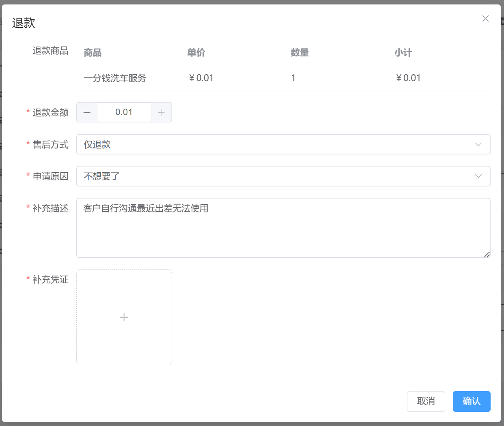Select the 一分钱洗车服务 product row
504x426 pixels.
[x=115, y=78]
